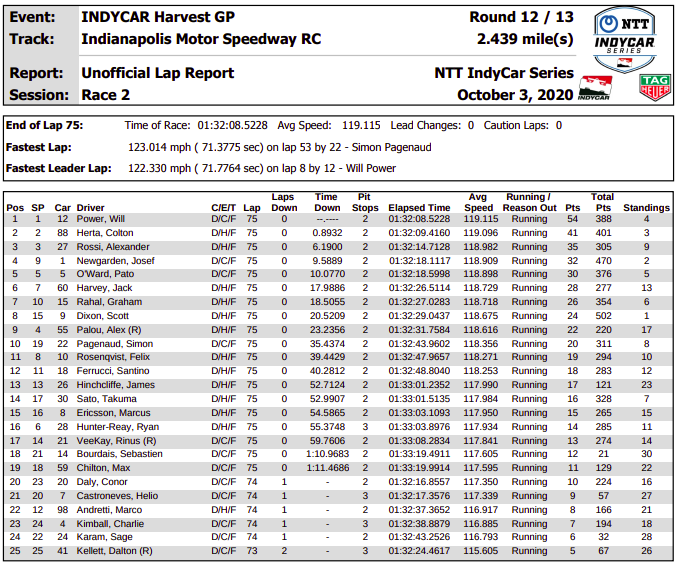
Task: Click the small INDYCAR car logo
Action: 595,88
